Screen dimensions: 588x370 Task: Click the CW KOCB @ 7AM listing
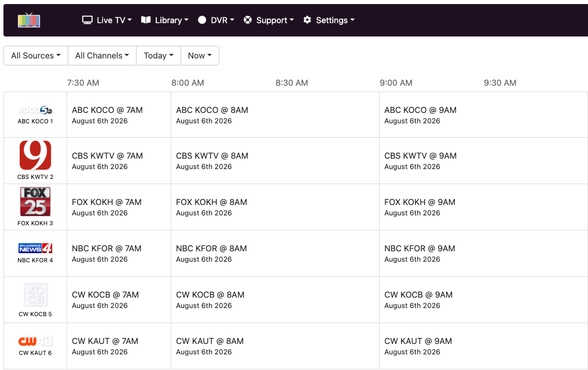pyautogui.click(x=119, y=300)
